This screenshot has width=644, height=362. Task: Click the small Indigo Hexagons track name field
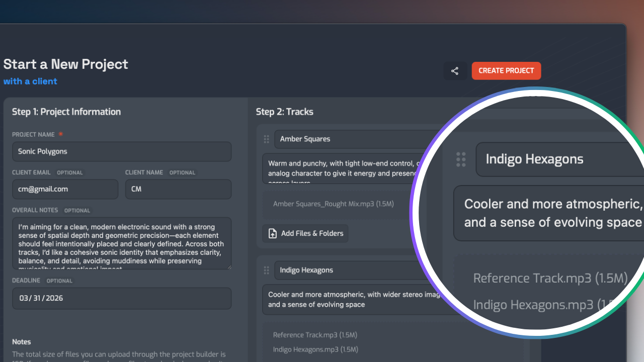(x=347, y=270)
